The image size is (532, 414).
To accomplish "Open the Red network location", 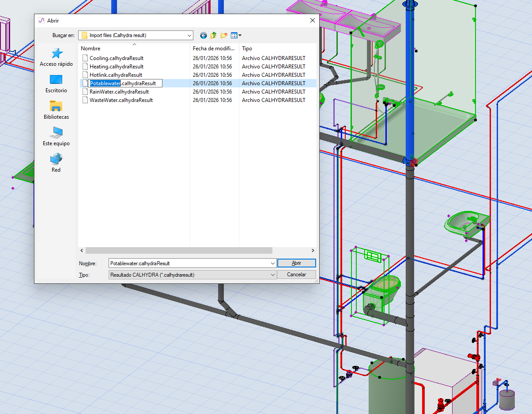I will tap(56, 163).
